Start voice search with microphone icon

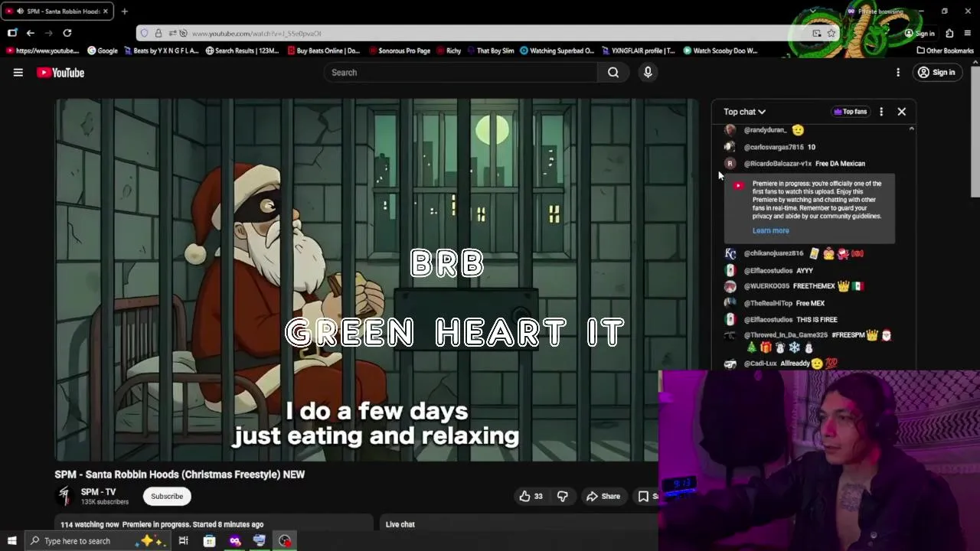pos(648,73)
